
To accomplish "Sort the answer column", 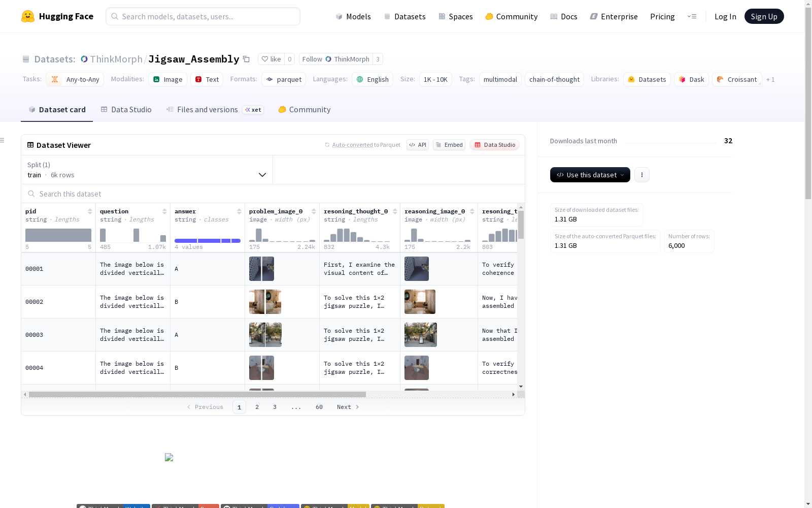I will 239,211.
